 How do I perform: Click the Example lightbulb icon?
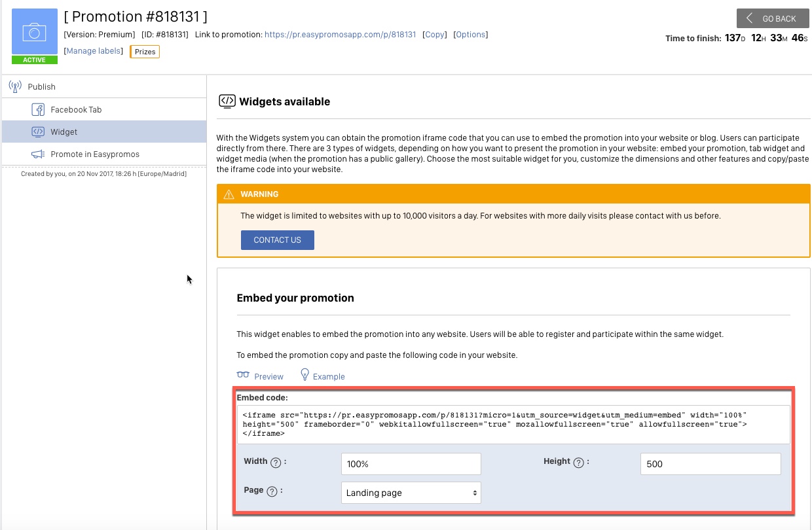pyautogui.click(x=304, y=374)
